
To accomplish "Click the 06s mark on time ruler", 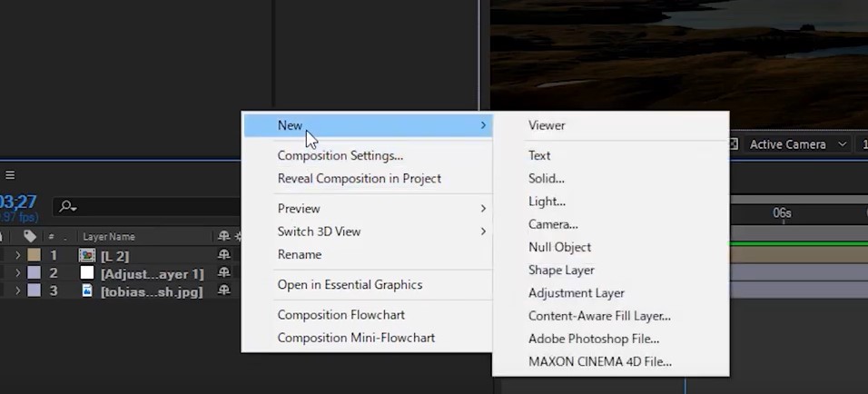I will 782,213.
